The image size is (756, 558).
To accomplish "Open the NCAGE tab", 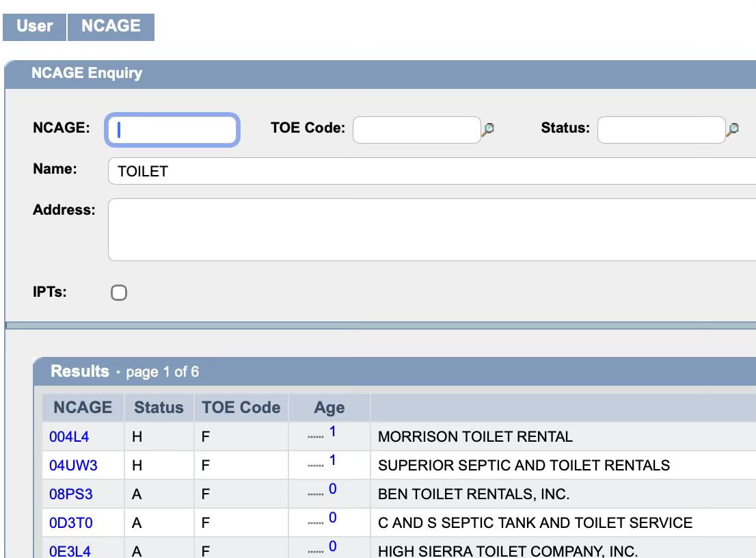I will [111, 27].
